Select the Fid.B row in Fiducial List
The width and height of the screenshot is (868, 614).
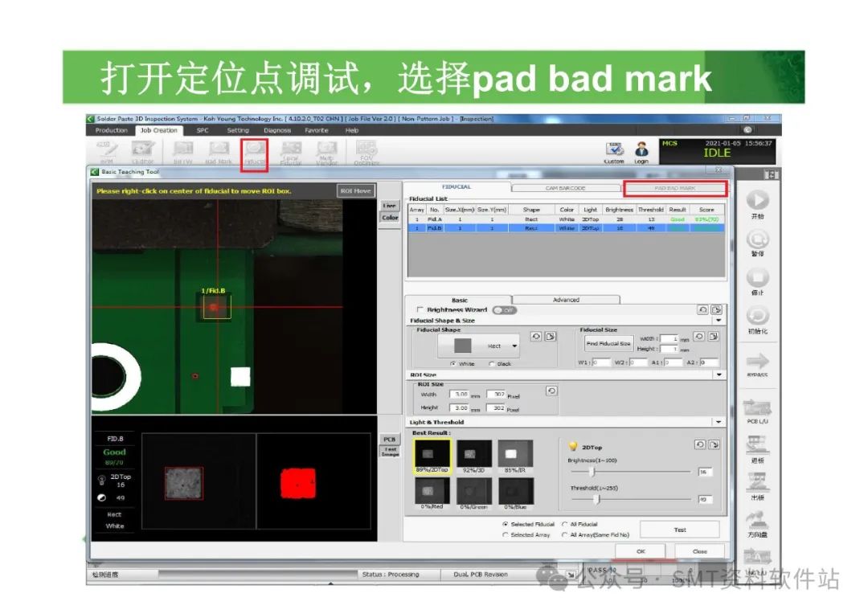click(x=566, y=228)
